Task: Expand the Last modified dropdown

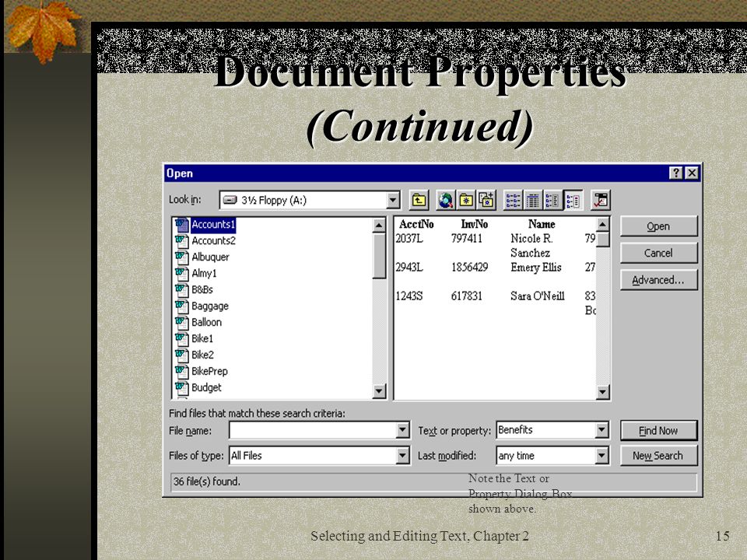Action: (602, 456)
